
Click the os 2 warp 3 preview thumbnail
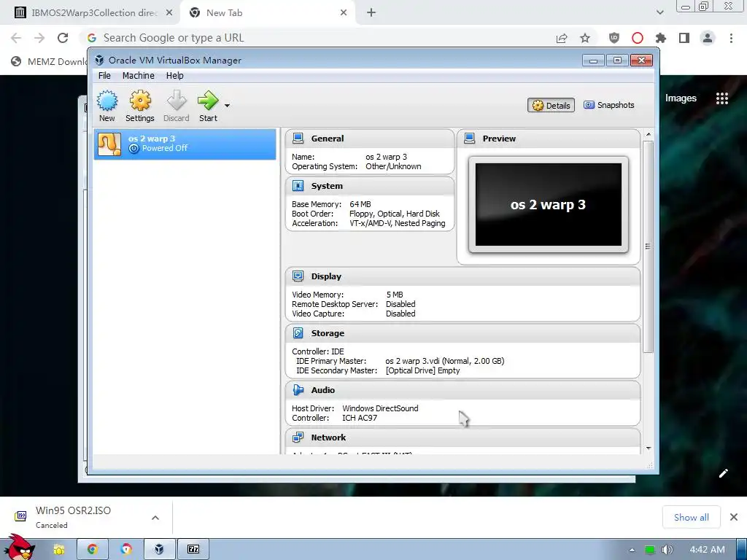tap(549, 205)
